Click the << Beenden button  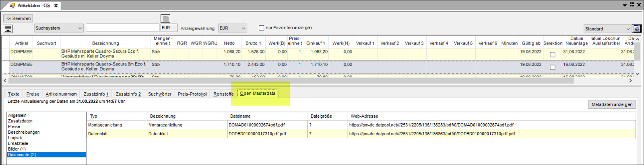[x=18, y=18]
